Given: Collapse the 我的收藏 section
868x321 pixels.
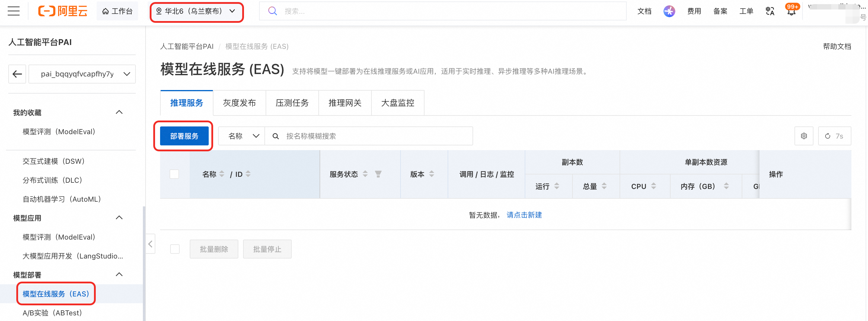Looking at the screenshot, I should pos(119,112).
